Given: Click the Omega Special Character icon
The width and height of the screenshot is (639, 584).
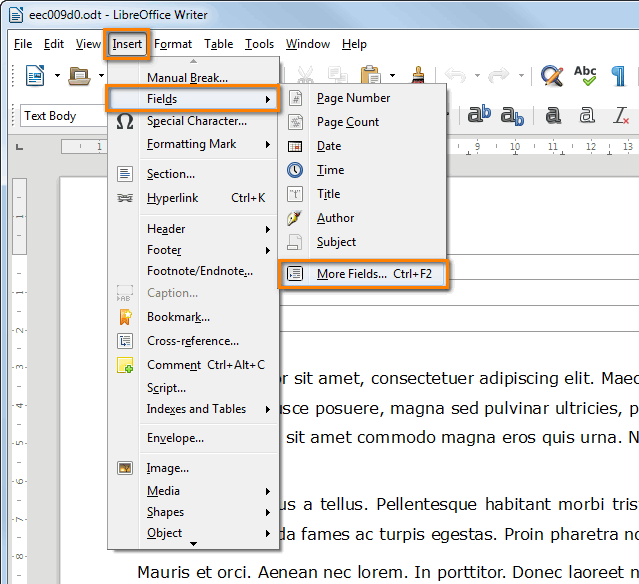Looking at the screenshot, I should (125, 121).
